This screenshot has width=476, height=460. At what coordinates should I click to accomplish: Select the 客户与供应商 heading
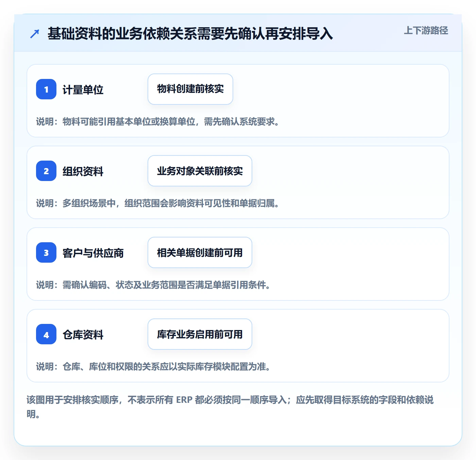pyautogui.click(x=93, y=253)
